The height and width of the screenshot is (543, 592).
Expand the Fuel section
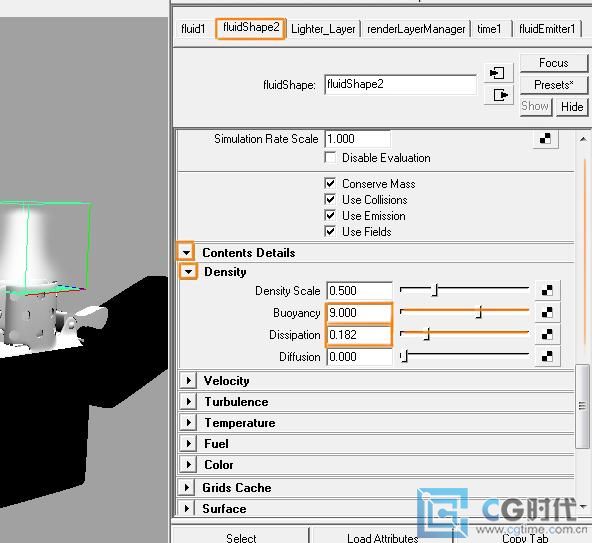pyautogui.click(x=188, y=443)
